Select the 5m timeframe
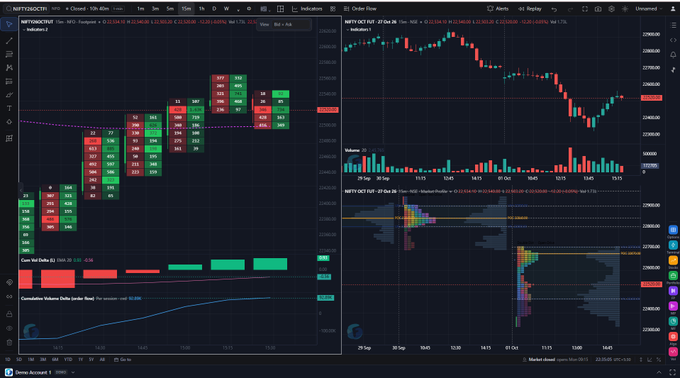680x378 pixels. (x=170, y=9)
